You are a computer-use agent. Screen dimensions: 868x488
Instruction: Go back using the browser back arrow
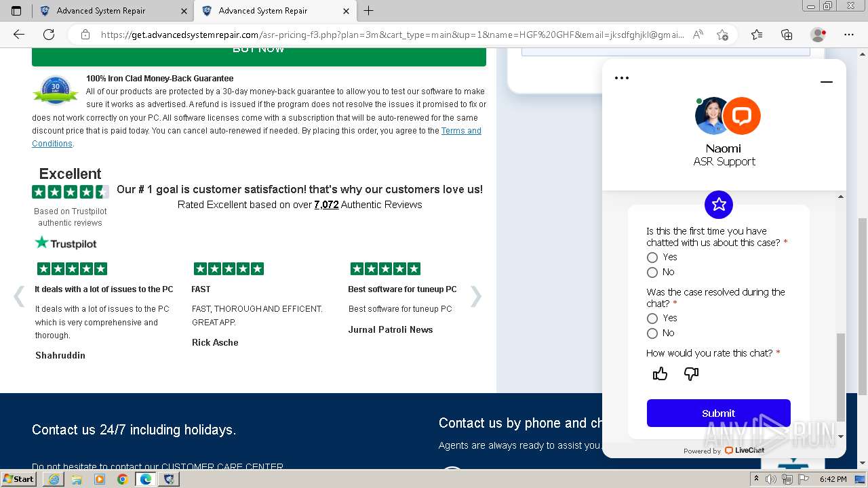coord(19,35)
